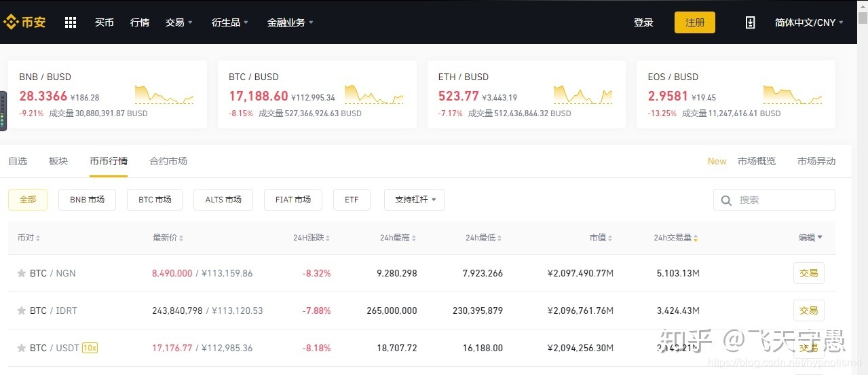Click the 10x leverage badge on BTC/USDT

(90, 348)
